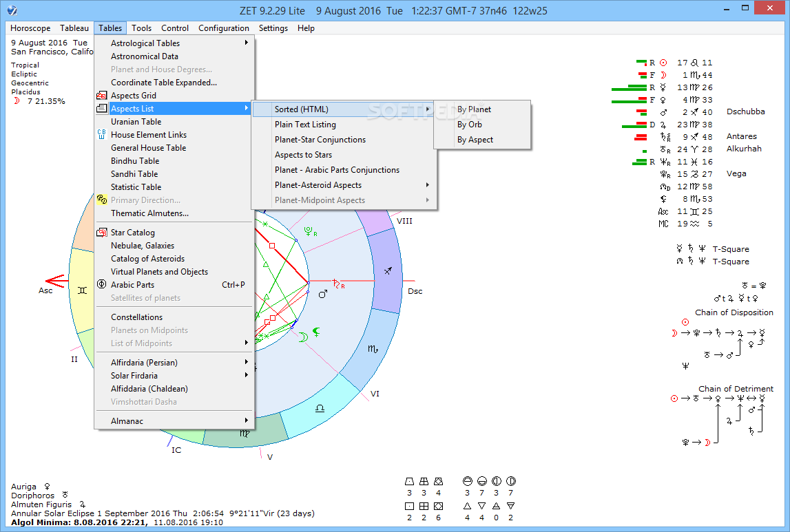Screen dimensions: 790x532
Task: Click the green Moon glyph in chart
Action: (303, 337)
